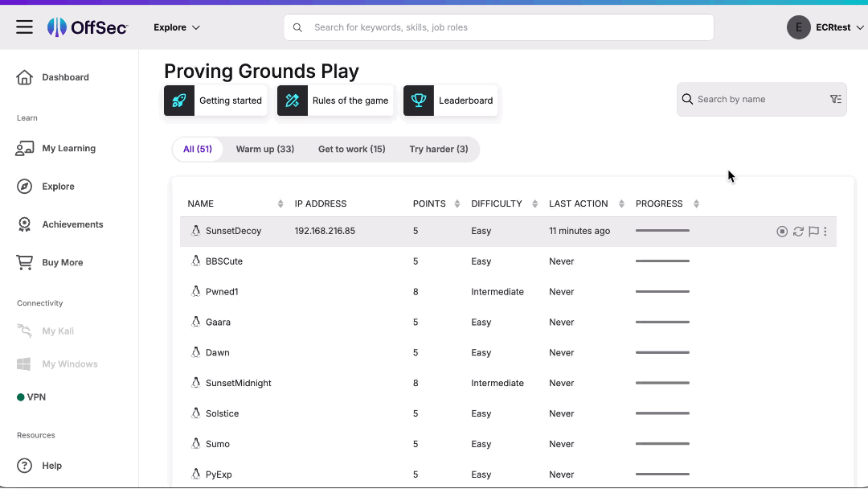Viewport: 868px width, 489px height.
Task: Open the hamburger navigation menu
Action: pos(24,27)
